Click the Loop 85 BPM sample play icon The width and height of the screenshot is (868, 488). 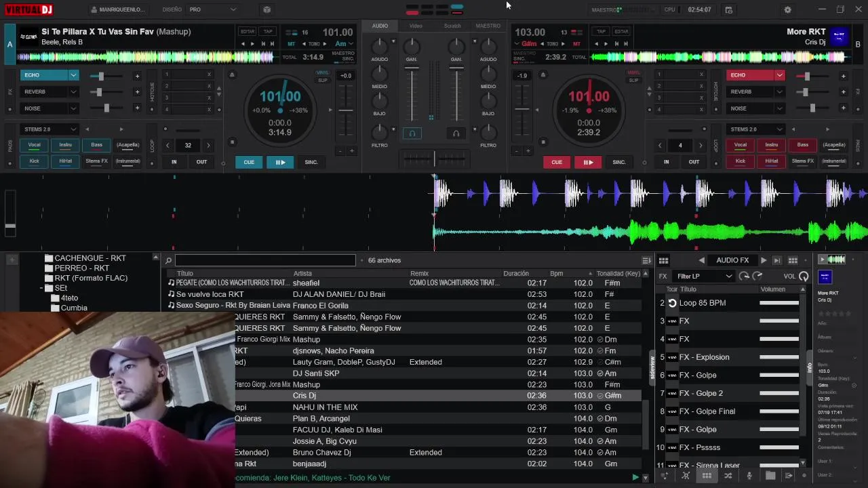click(x=672, y=303)
